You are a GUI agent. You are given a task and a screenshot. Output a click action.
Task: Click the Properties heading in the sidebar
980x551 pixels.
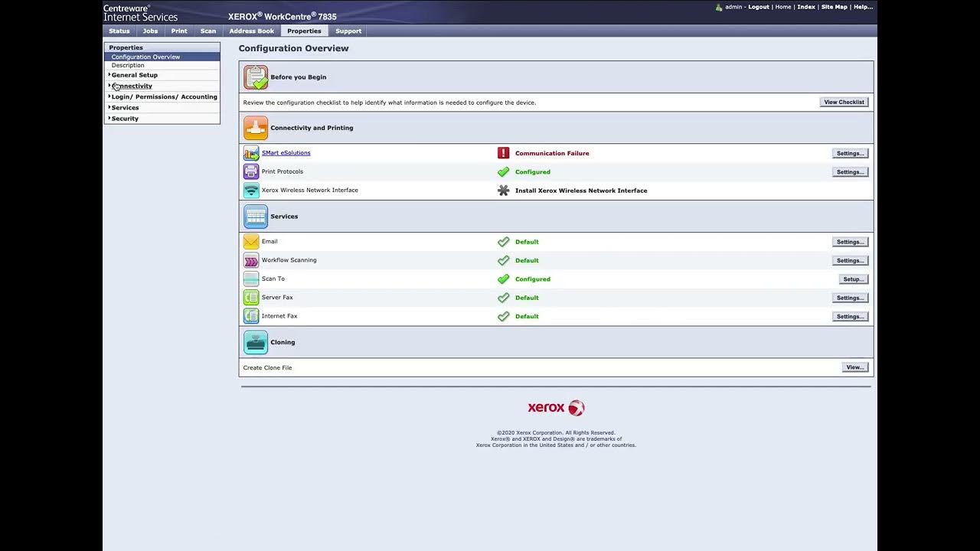(126, 47)
